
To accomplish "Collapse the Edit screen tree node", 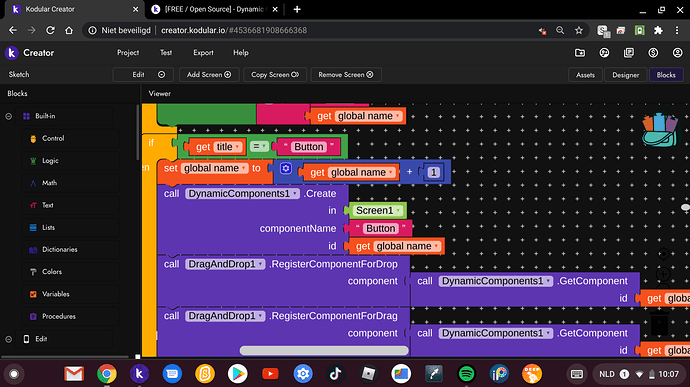I will point(8,339).
